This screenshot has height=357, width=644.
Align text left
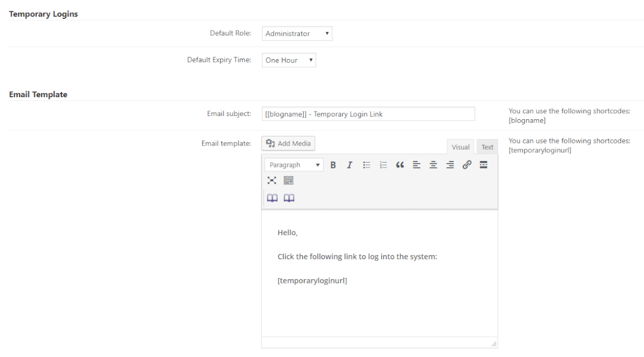click(x=416, y=165)
